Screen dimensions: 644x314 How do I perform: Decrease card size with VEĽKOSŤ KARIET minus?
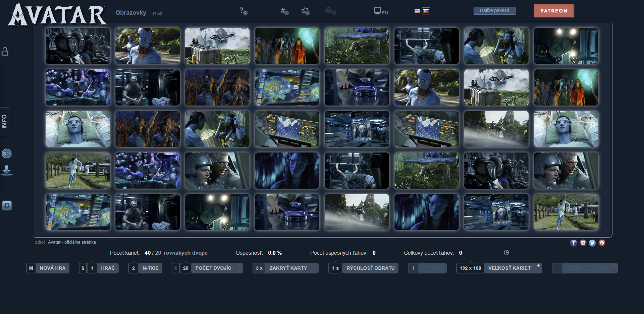click(538, 271)
